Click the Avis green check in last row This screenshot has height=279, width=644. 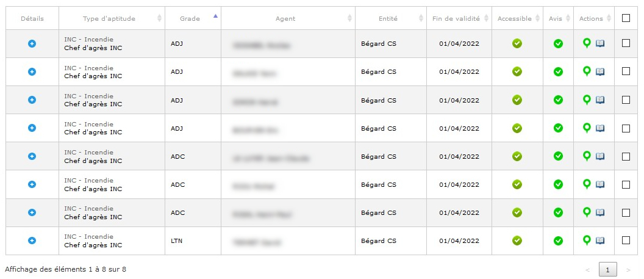tap(558, 241)
